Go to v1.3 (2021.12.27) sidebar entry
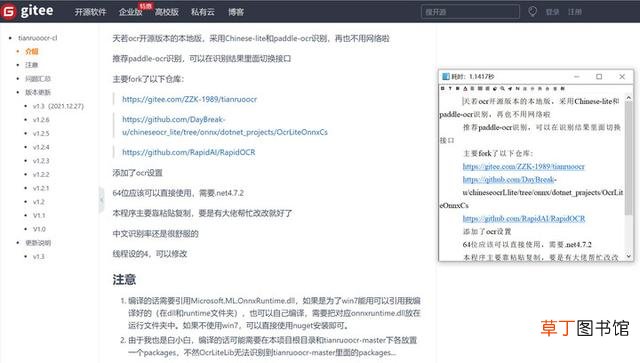640x363 pixels. (x=58, y=106)
